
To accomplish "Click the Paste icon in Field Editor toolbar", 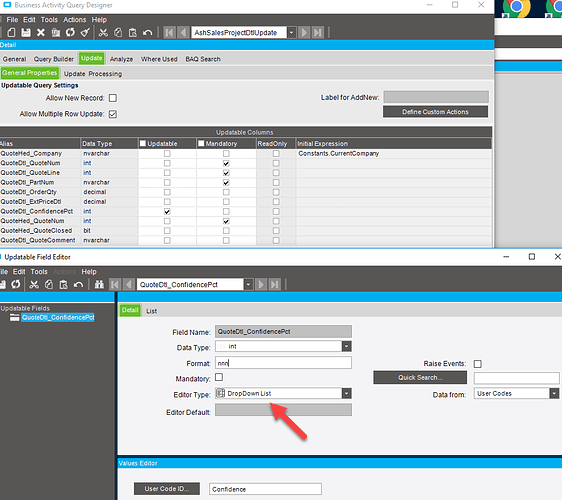I will tap(63, 285).
